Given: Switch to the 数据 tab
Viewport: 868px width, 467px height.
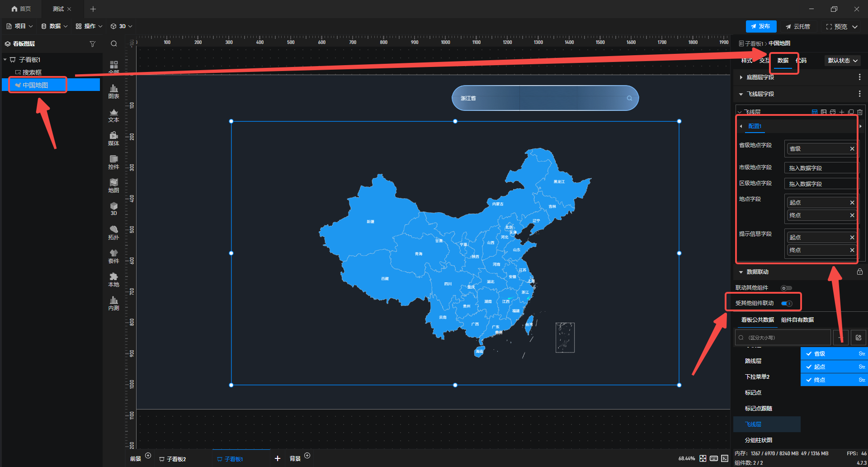Looking at the screenshot, I should click(783, 61).
